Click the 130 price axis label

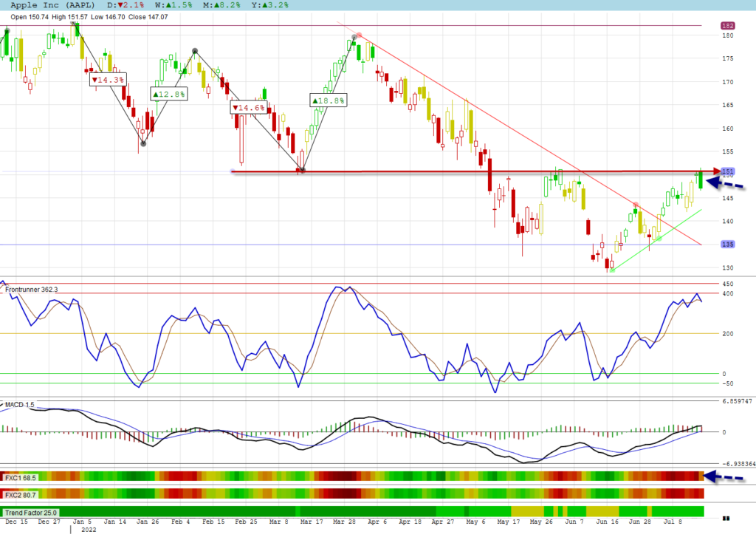(x=727, y=268)
